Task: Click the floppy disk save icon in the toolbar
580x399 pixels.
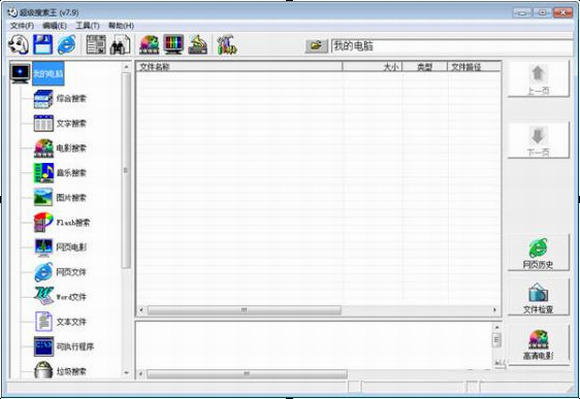Action: click(x=43, y=45)
